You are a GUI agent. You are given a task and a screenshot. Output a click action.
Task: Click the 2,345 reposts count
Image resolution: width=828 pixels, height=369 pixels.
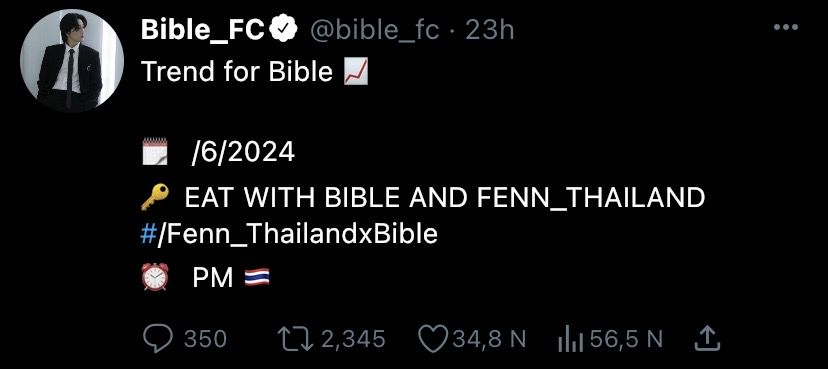coord(353,339)
